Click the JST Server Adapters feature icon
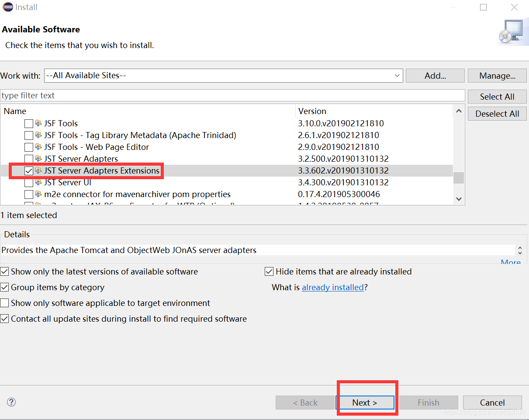Screen dimensions: 529x420 [x=38, y=159]
